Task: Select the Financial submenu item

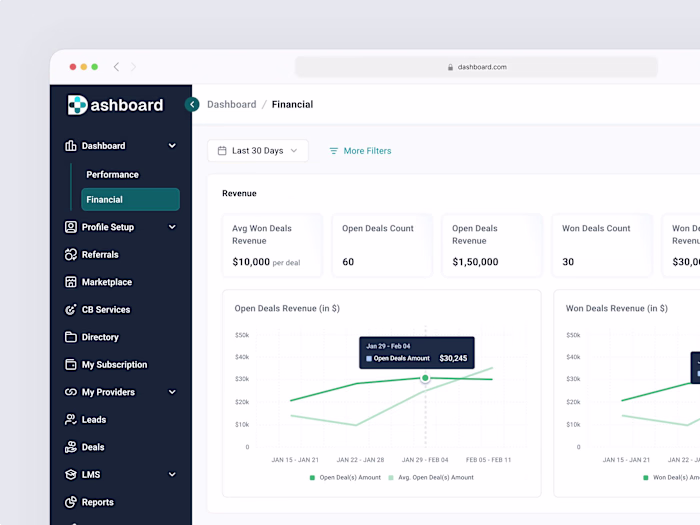Action: click(x=130, y=200)
